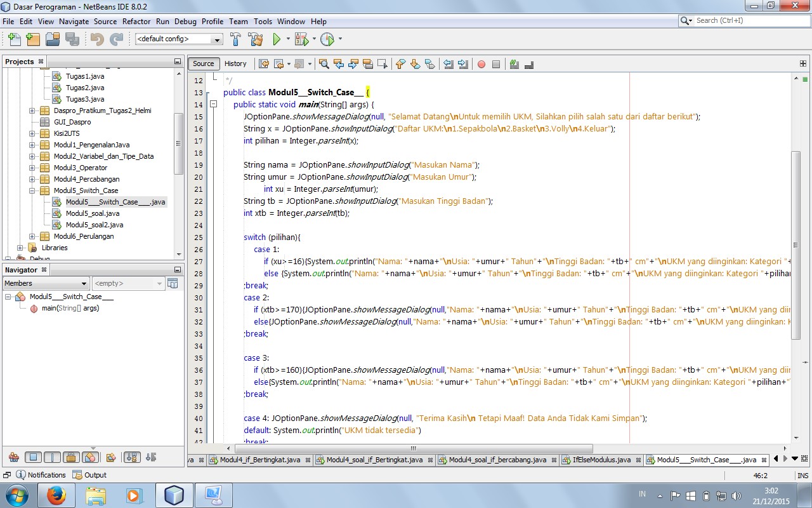Toggle Show Static Members filter in Navigator

pos(52,457)
